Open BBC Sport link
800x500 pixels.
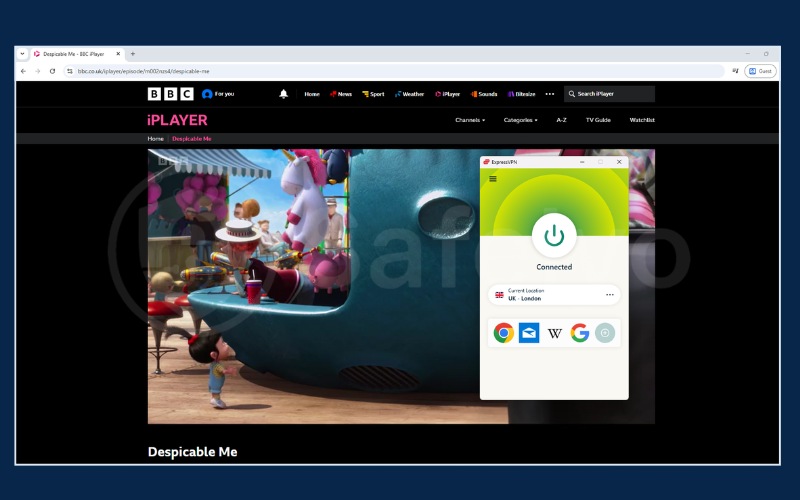coord(373,94)
